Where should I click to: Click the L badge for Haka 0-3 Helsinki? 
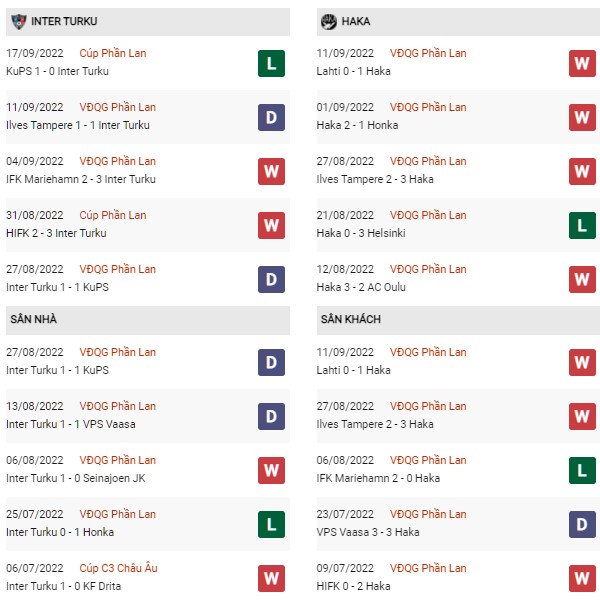[x=582, y=225]
